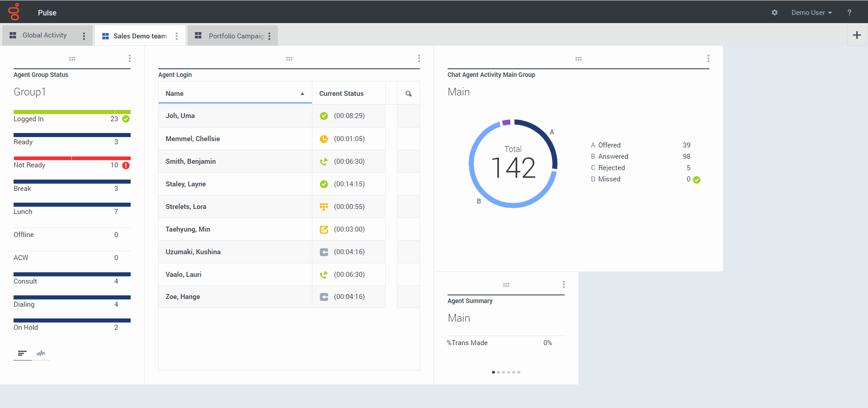Open Sales Demo team tab options menu
868x408 pixels.
coord(177,36)
